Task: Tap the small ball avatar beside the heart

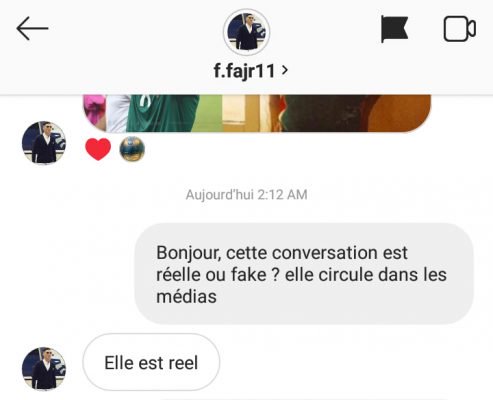Action: coord(132,149)
